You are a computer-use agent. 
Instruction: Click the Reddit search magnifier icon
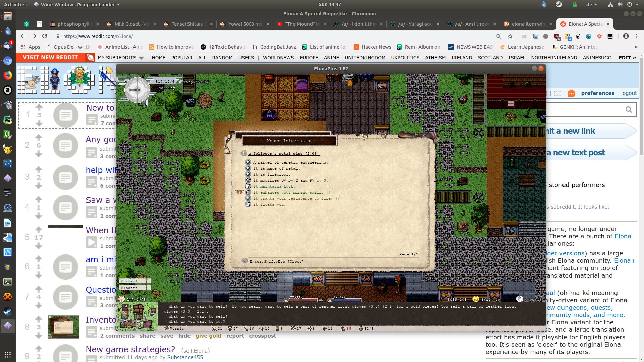tap(628, 110)
